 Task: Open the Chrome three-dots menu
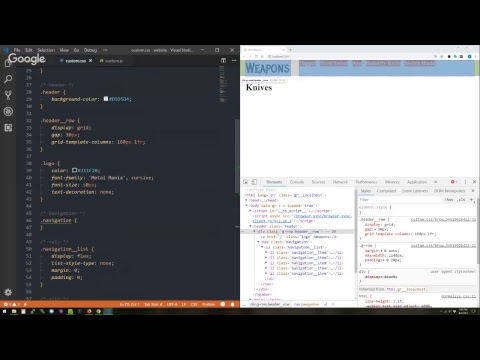(x=476, y=56)
